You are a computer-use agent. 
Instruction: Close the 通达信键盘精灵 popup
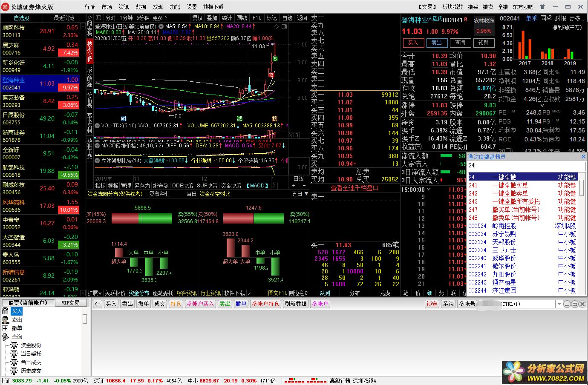[x=583, y=156]
